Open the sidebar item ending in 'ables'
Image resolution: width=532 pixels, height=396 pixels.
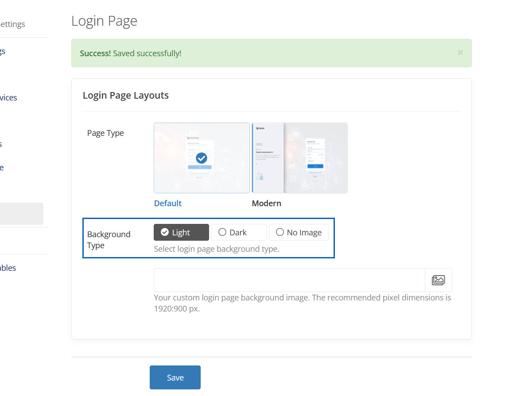pyautogui.click(x=8, y=268)
